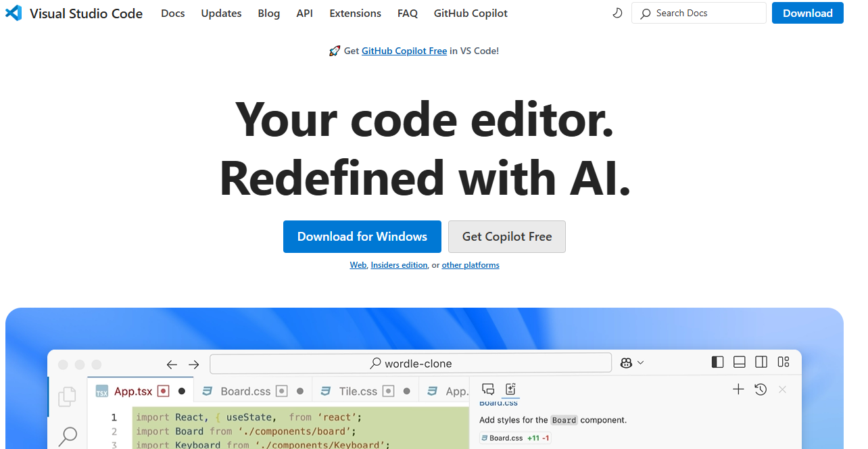Viewport: 868px width, 449px height.
Task: Select the chat conversation icon in the Copilot panel
Action: point(488,389)
